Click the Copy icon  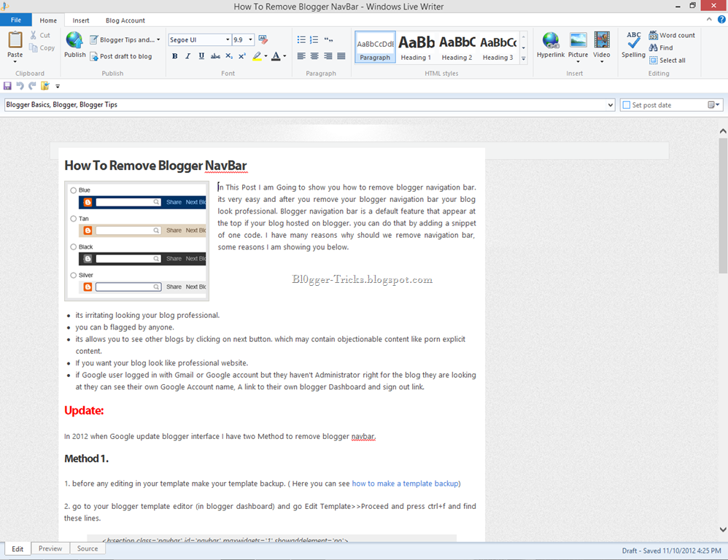33,48
